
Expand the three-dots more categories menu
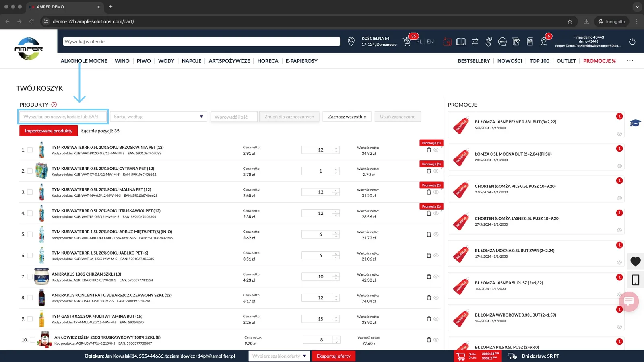[630, 61]
